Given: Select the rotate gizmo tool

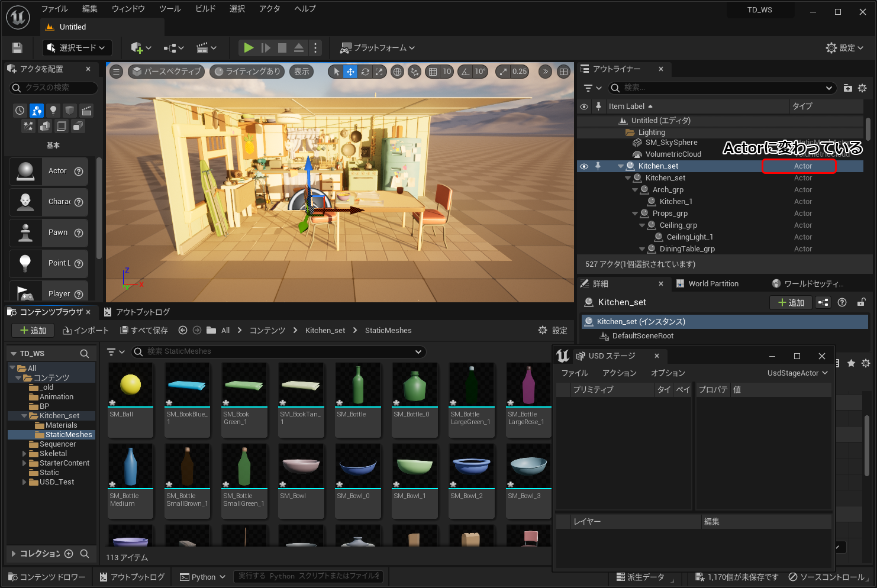Looking at the screenshot, I should (x=365, y=72).
